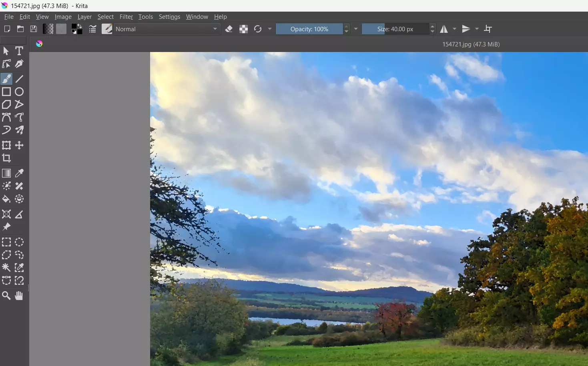The width and height of the screenshot is (588, 366).
Task: Reload the original brush preset
Action: point(258,29)
